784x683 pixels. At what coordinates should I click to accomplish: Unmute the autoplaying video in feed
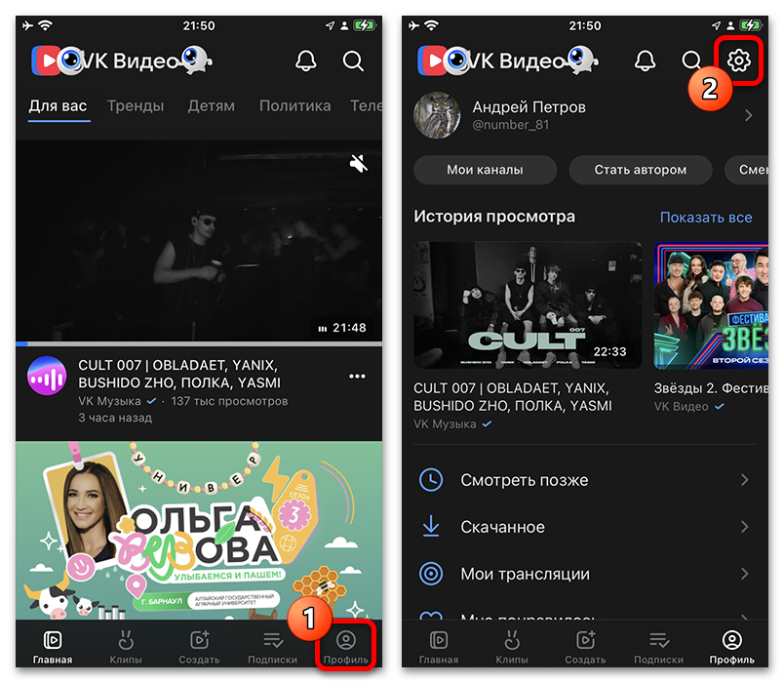(x=359, y=163)
